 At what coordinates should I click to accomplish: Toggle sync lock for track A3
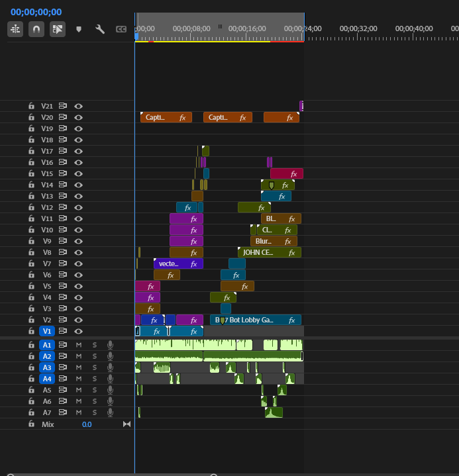coord(62,367)
